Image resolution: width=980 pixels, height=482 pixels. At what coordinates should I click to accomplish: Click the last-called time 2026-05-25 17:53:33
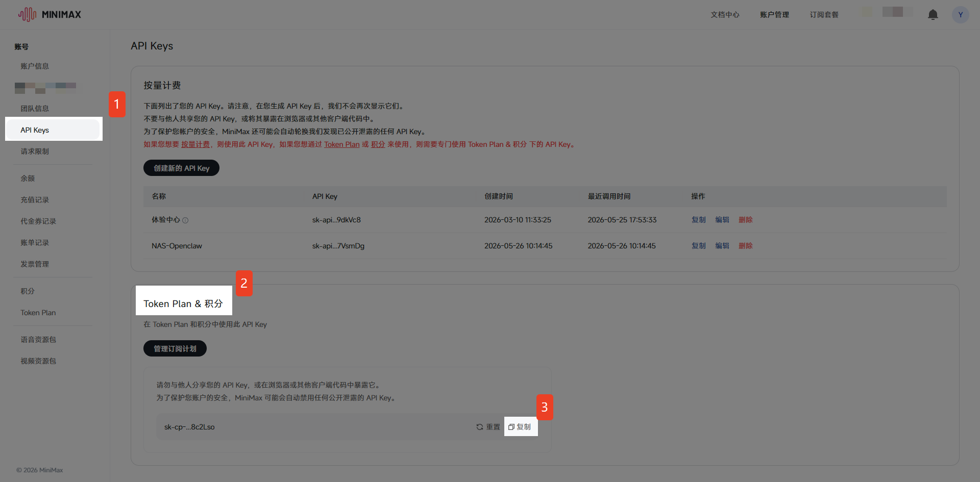pos(622,220)
